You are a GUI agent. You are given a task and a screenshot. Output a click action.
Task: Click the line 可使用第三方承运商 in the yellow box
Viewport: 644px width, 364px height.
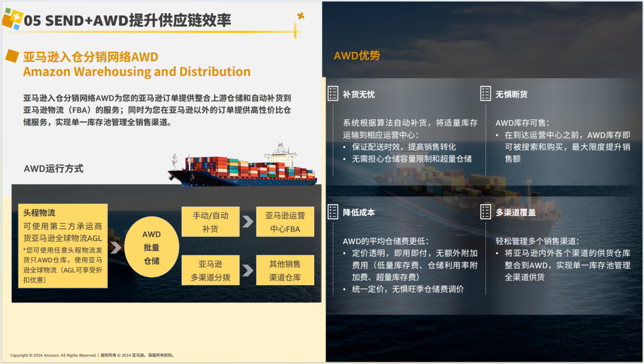[63, 226]
